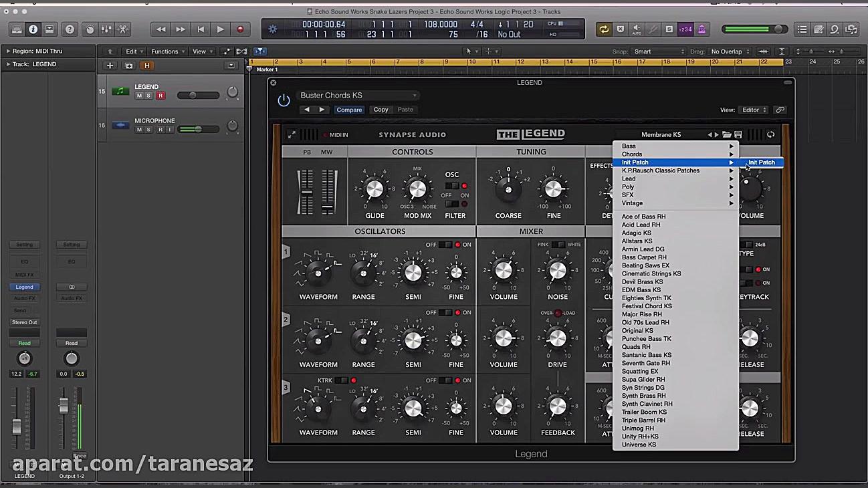Toggle the Flex show/hide button

pyautogui.click(x=241, y=51)
